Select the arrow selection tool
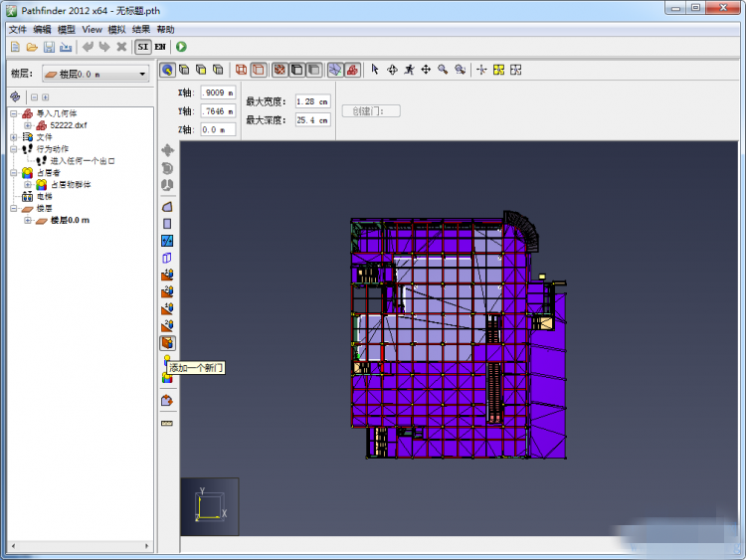The width and height of the screenshot is (746, 560). (375, 70)
